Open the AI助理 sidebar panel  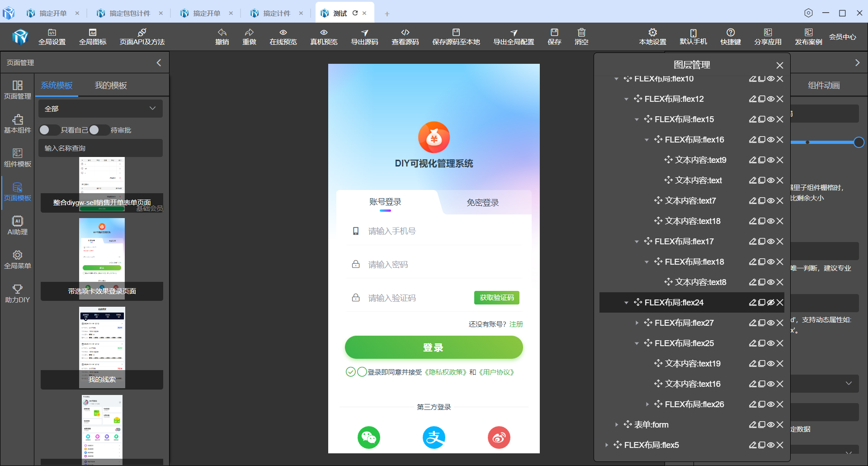pyautogui.click(x=17, y=225)
